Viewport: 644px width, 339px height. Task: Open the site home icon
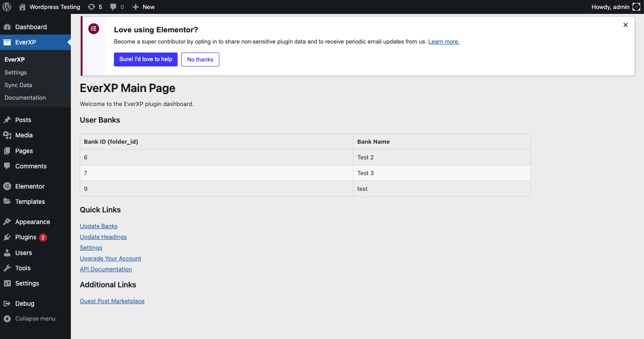(22, 7)
